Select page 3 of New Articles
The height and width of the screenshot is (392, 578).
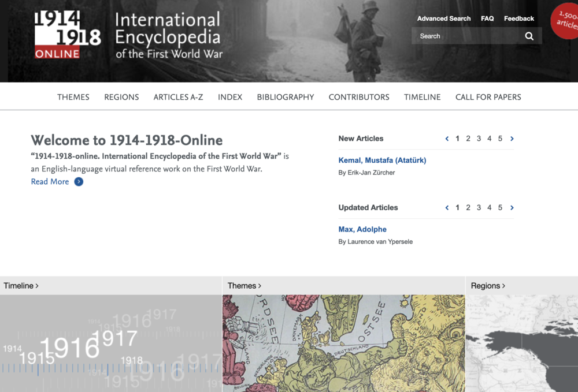pos(479,139)
